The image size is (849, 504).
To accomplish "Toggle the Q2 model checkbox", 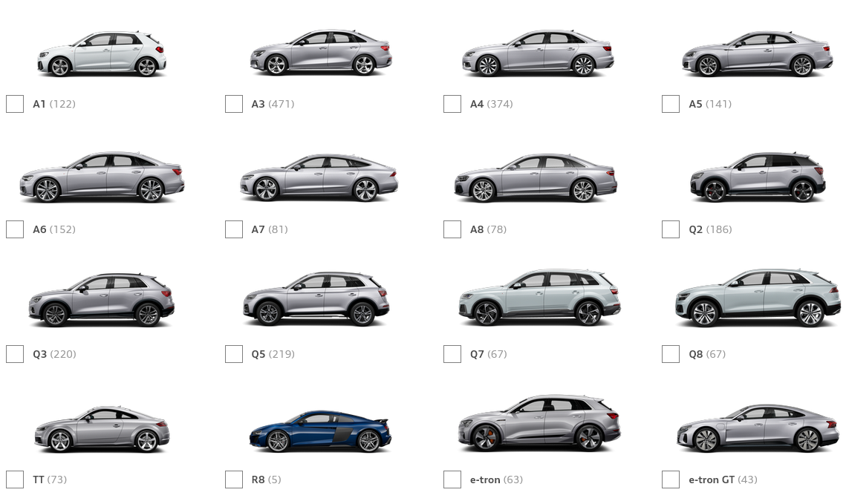I will point(671,229).
